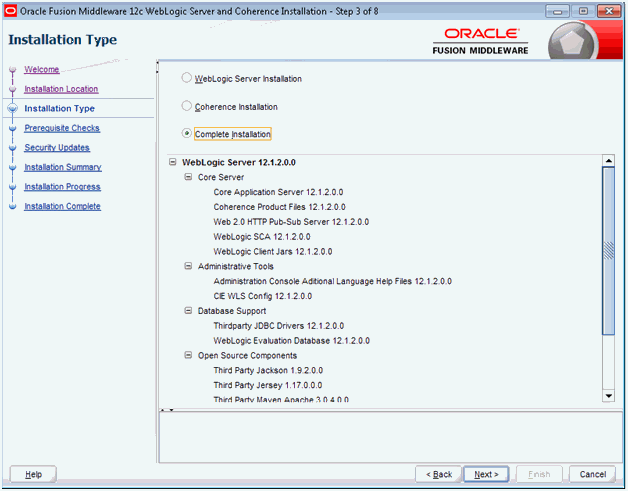The height and width of the screenshot is (491, 628).
Task: Open the Security Updates step
Action: [57, 148]
